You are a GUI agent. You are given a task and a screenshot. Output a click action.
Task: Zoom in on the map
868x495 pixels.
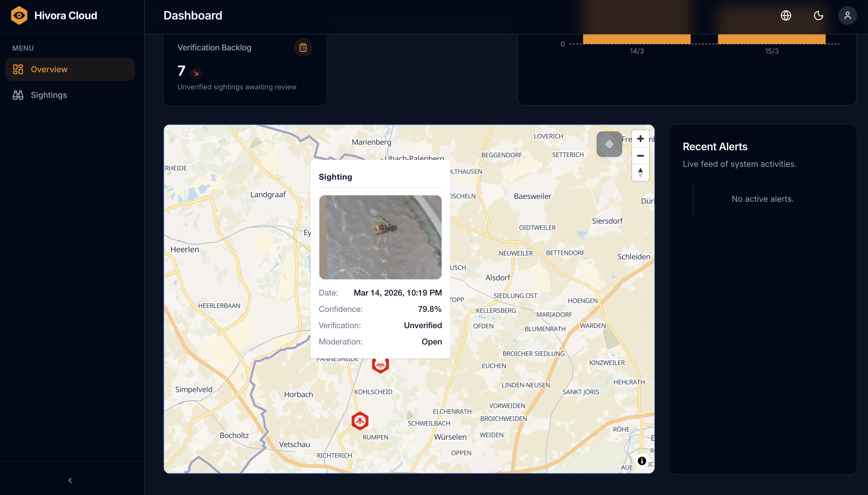640,139
